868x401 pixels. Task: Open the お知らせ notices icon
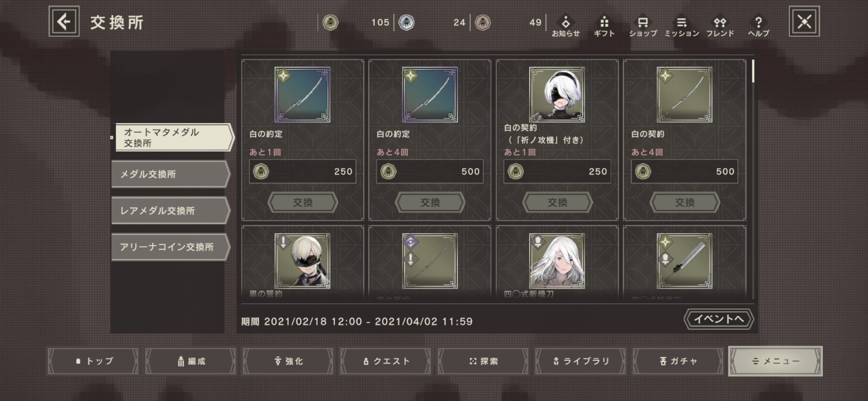point(565,26)
